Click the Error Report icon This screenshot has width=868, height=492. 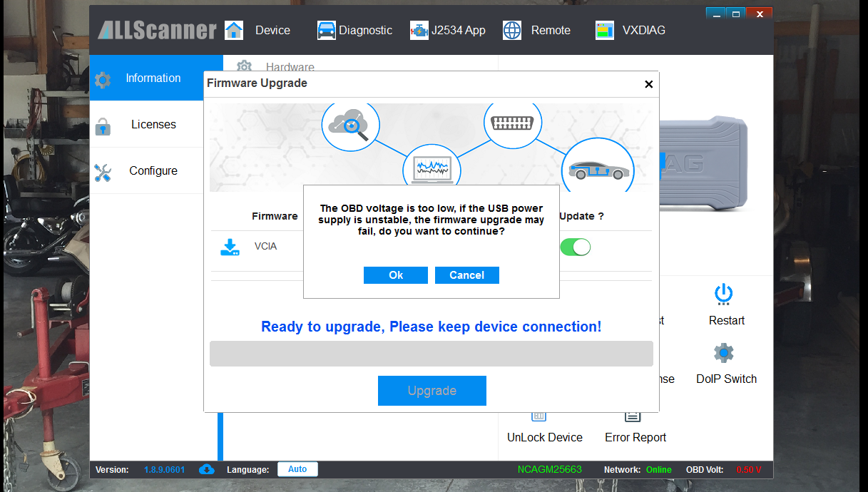point(633,416)
